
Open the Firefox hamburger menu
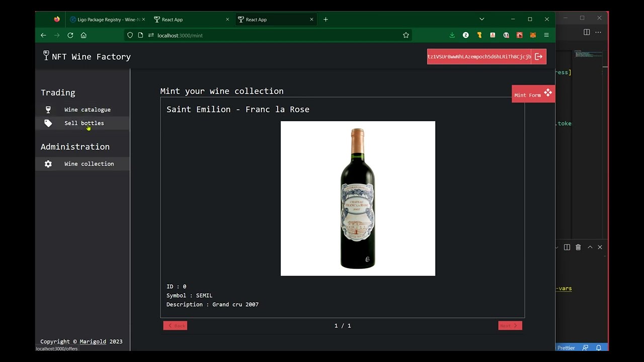(546, 35)
